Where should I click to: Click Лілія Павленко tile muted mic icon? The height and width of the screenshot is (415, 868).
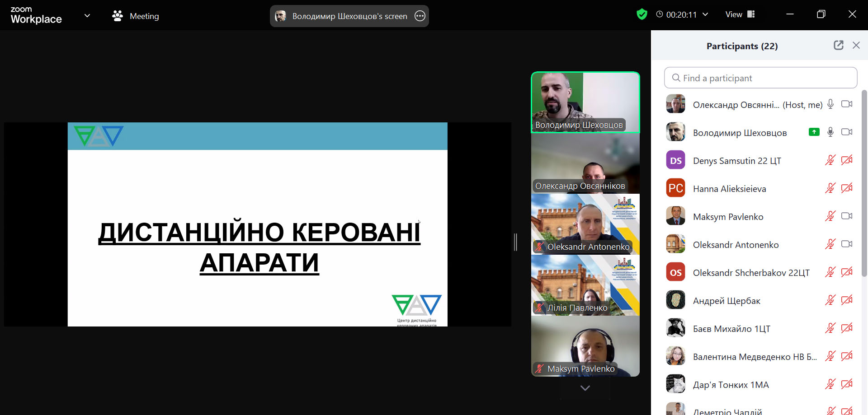(x=539, y=308)
